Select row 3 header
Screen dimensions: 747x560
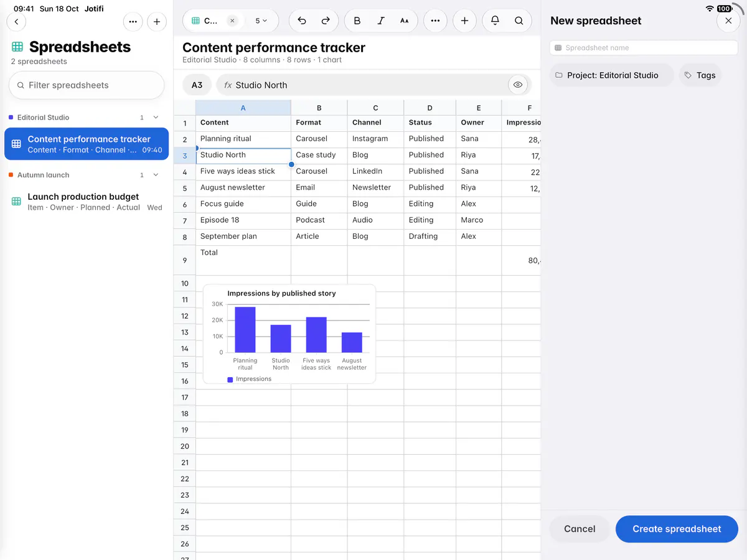coord(185,156)
